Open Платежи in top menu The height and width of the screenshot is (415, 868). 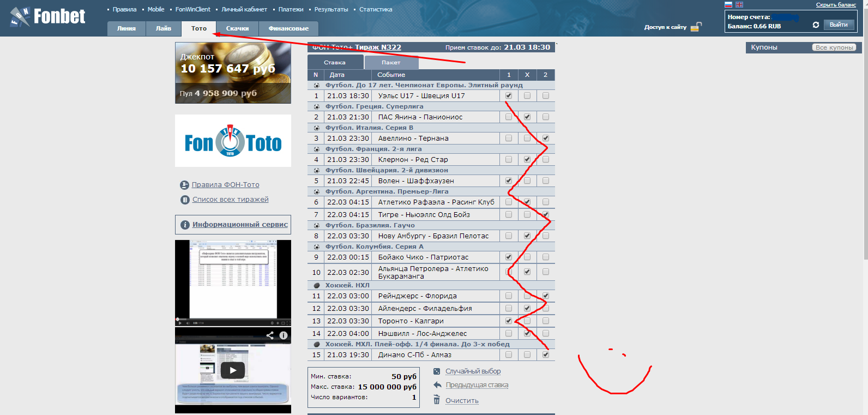click(291, 9)
